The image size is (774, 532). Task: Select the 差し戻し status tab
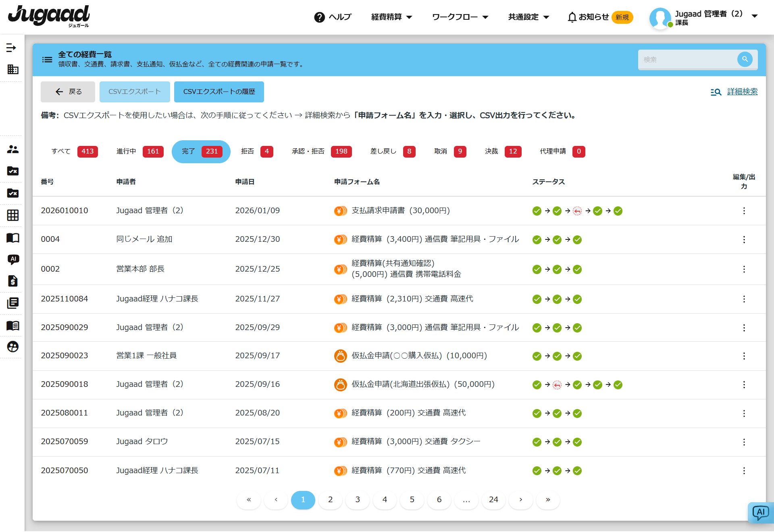392,152
